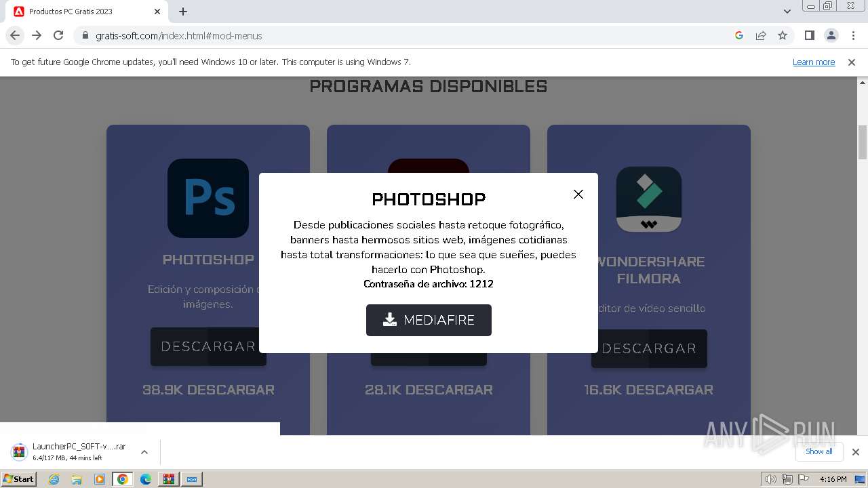Go forward in browser history
This screenshot has width=868, height=488.
coord(37,35)
